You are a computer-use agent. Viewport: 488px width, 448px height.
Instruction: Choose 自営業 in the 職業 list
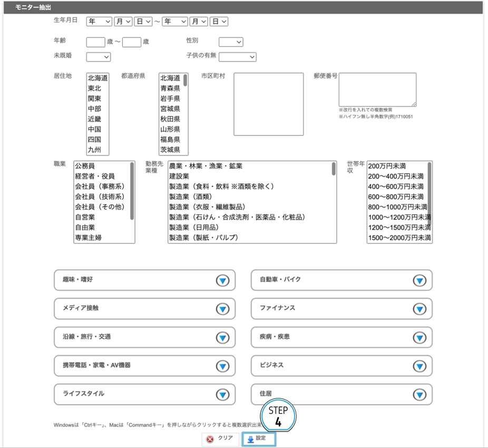pyautogui.click(x=85, y=217)
